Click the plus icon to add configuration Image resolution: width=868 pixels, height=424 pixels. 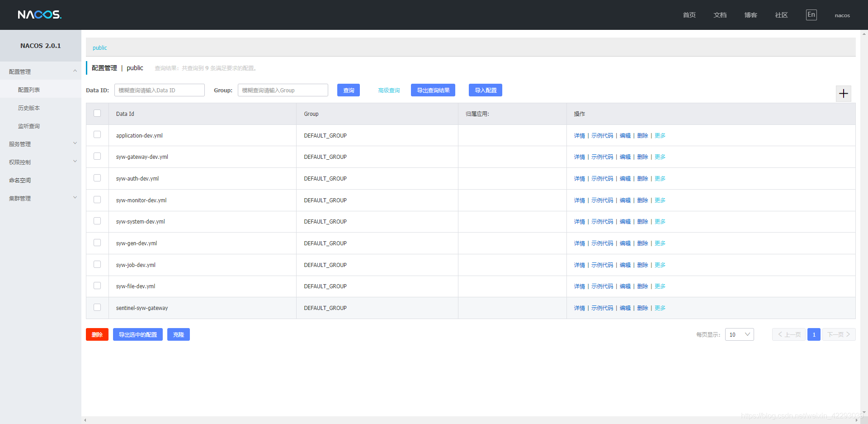point(844,94)
